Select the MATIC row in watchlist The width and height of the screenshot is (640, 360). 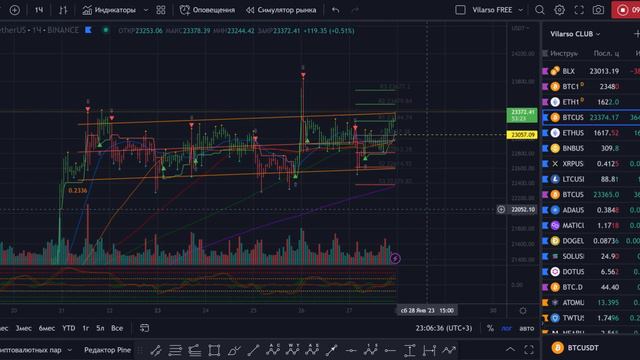click(x=591, y=225)
